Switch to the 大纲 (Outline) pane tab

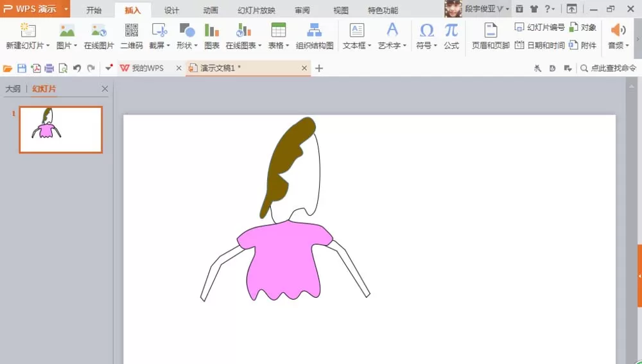coord(13,89)
